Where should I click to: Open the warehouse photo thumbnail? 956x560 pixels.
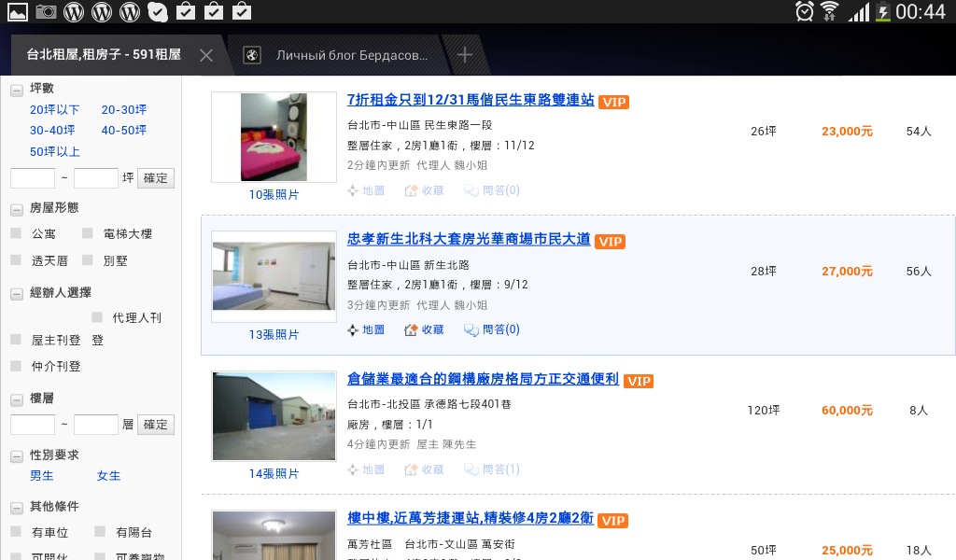click(x=274, y=415)
